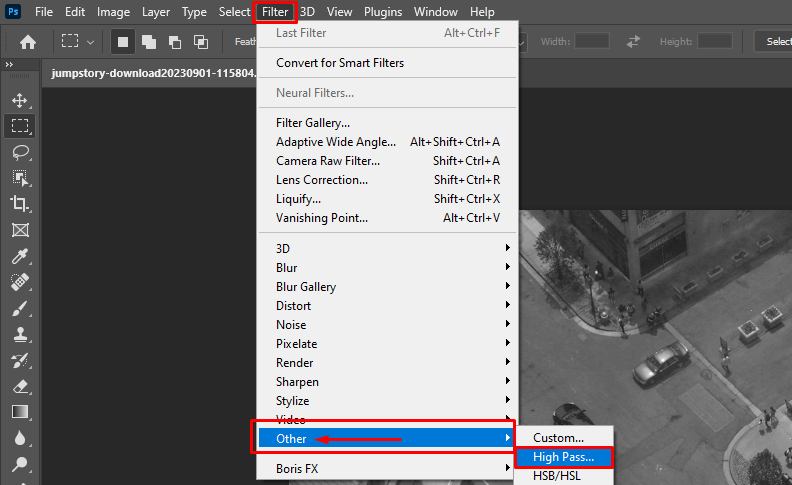792x485 pixels.
Task: Open Vanishing Point filter
Action: point(387,218)
